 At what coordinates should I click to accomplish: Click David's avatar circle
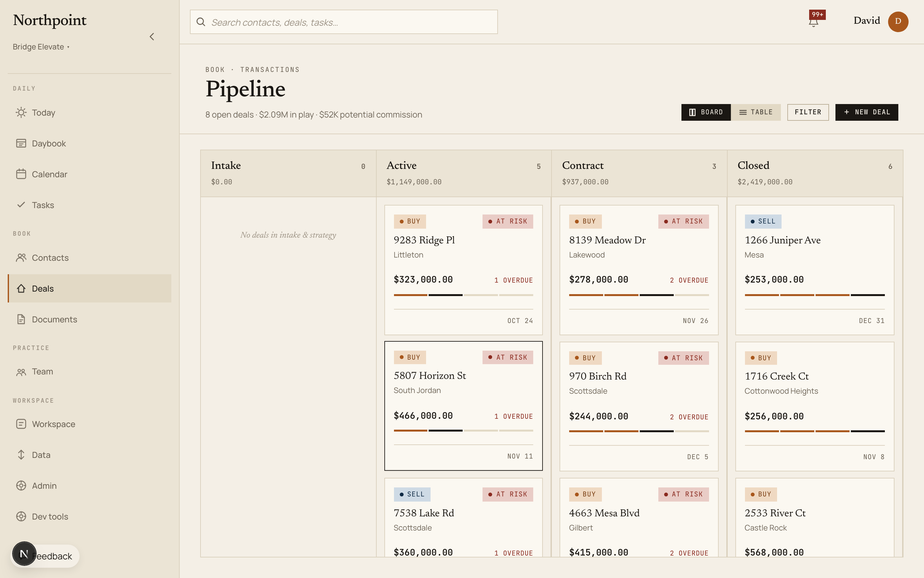point(898,22)
